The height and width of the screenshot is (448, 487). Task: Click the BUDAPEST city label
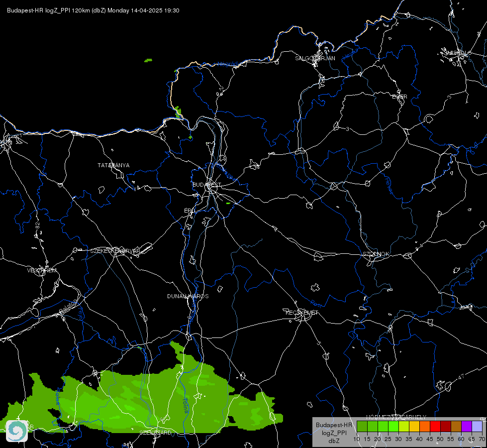[207, 185]
